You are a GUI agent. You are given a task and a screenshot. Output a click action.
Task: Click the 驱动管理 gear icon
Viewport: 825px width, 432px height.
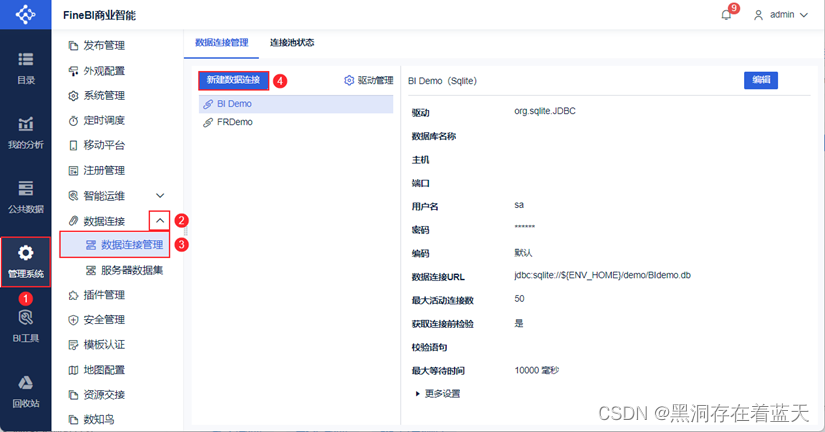tap(349, 81)
